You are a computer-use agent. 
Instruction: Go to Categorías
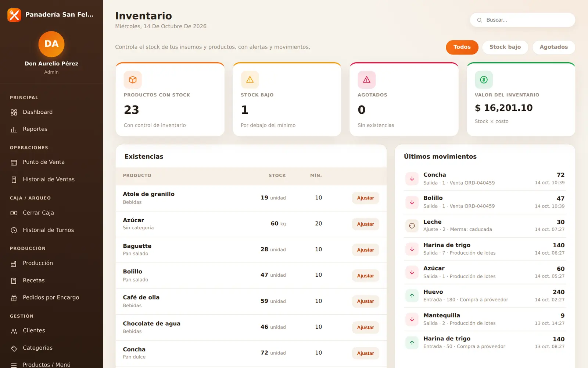[51, 348]
